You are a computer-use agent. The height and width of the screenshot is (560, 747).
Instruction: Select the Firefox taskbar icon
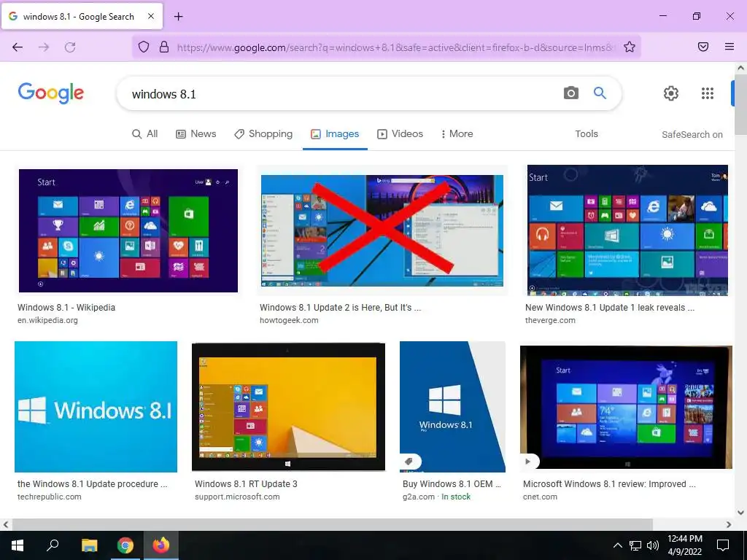pos(161,545)
